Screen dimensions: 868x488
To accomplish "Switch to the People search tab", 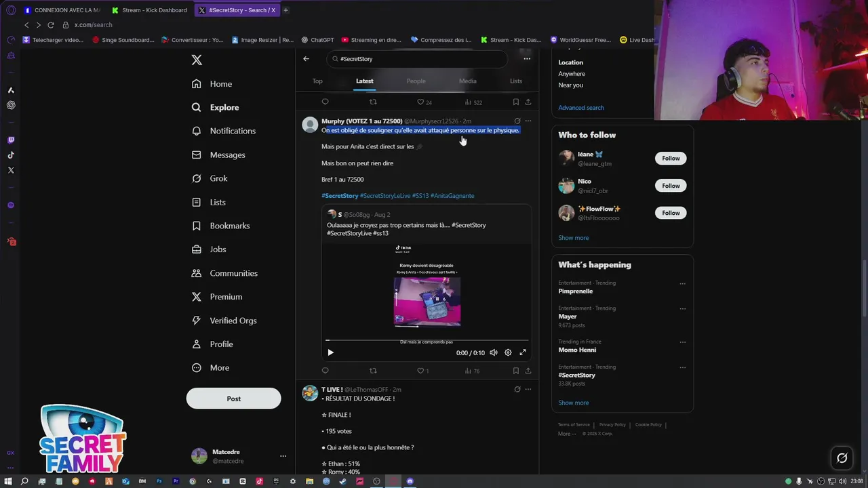I will coord(416,81).
